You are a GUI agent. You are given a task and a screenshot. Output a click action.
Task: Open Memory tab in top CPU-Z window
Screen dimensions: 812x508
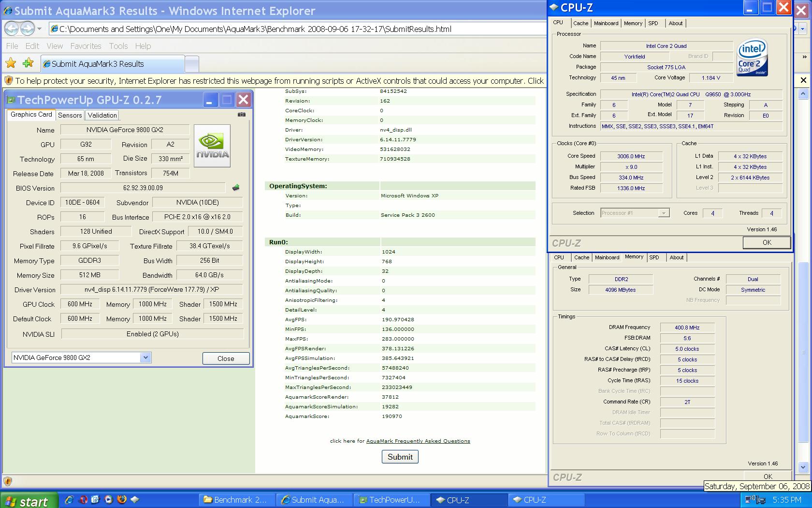(x=633, y=23)
